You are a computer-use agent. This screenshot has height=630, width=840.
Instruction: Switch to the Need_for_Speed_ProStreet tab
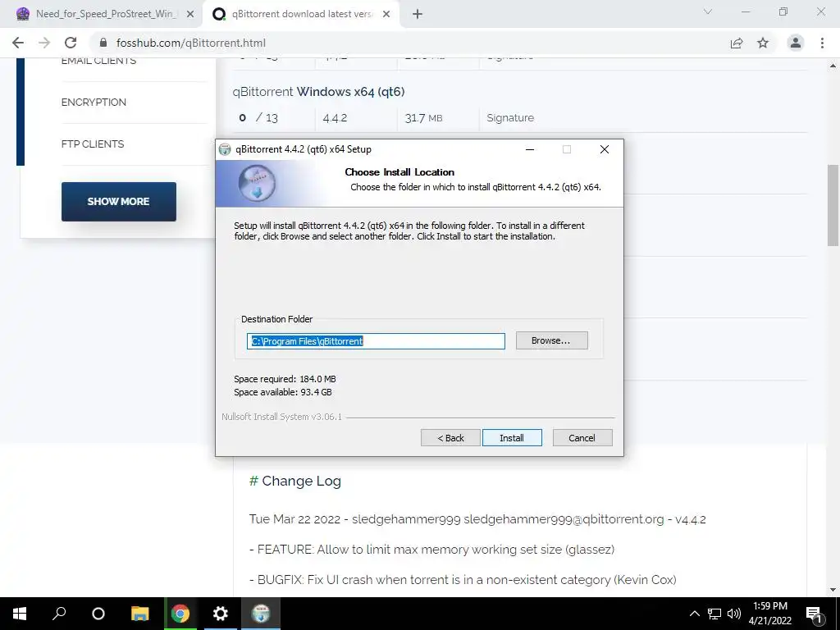coord(106,15)
